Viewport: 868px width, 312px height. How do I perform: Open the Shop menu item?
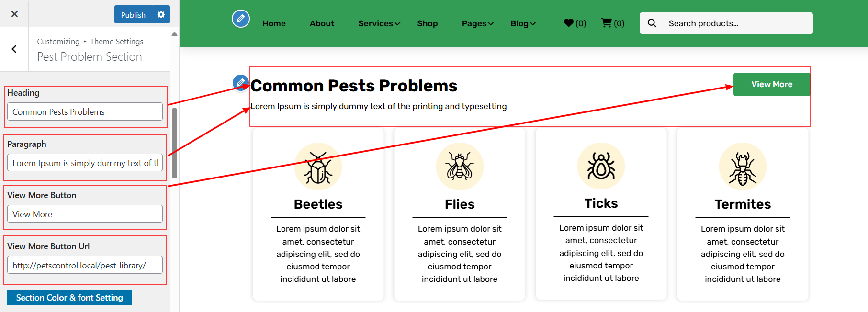[427, 23]
